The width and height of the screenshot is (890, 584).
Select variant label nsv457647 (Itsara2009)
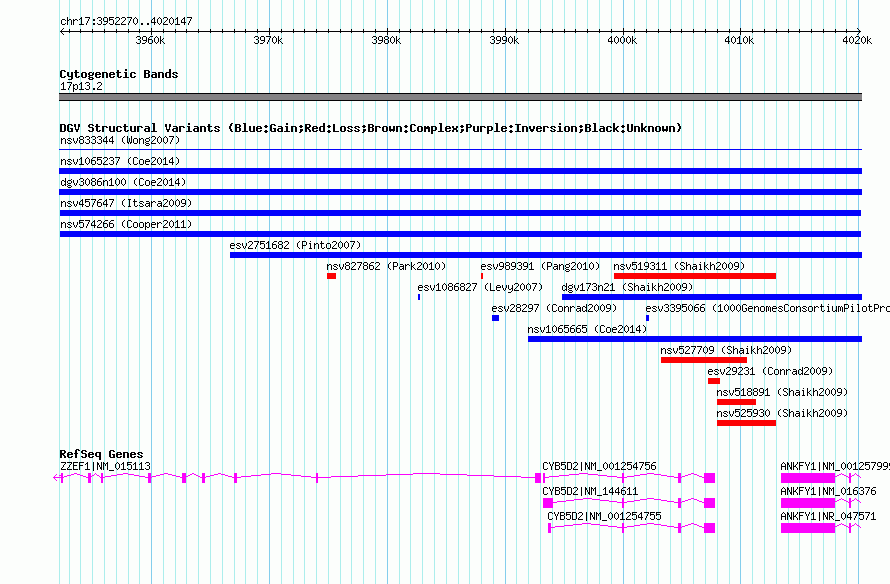(x=126, y=203)
